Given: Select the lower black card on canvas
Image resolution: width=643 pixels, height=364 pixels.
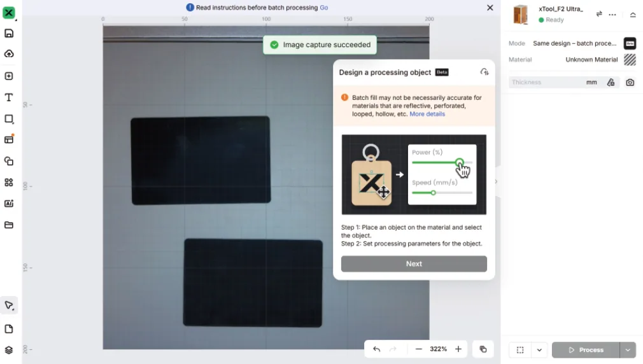Looking at the screenshot, I should (x=253, y=283).
